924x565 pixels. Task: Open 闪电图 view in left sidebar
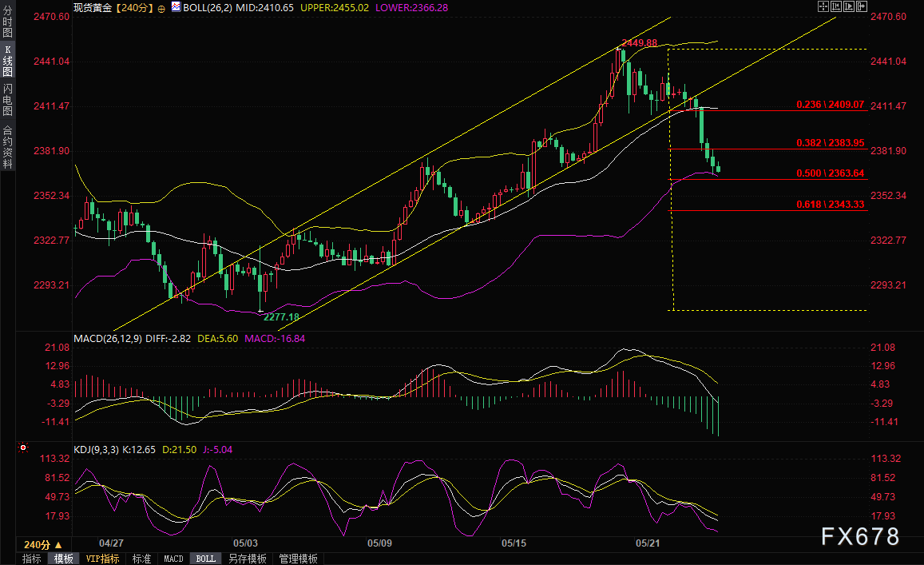coord(7,100)
